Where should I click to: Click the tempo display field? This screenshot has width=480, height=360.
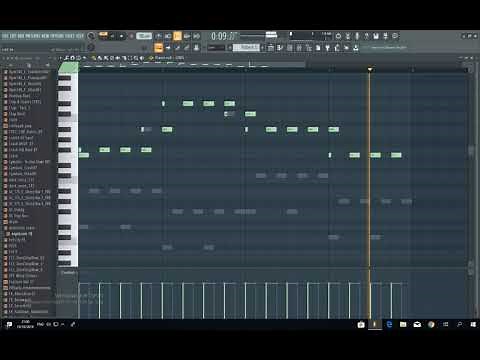click(x=144, y=36)
